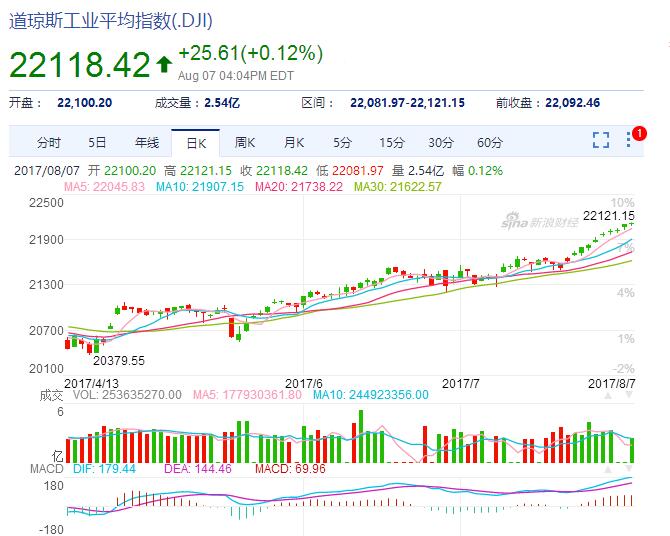Choose the 5分 five-minute interval

click(343, 142)
